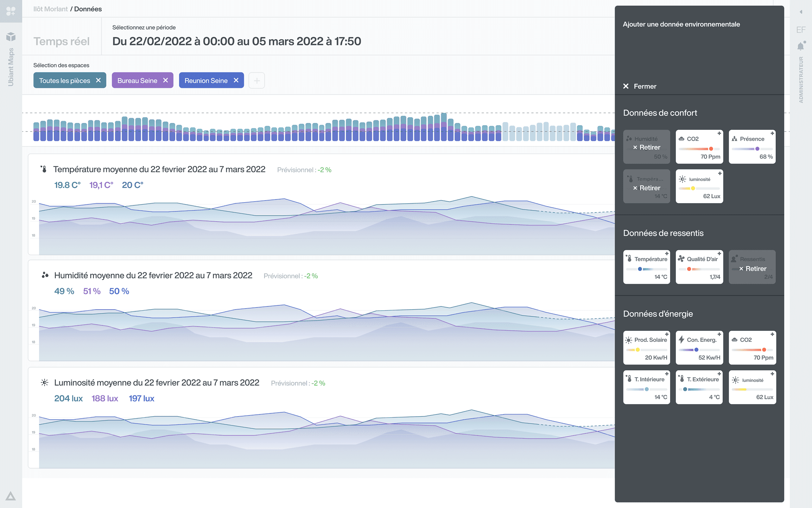This screenshot has width=812, height=508.
Task: Add the Présence data card
Action: (x=772, y=134)
